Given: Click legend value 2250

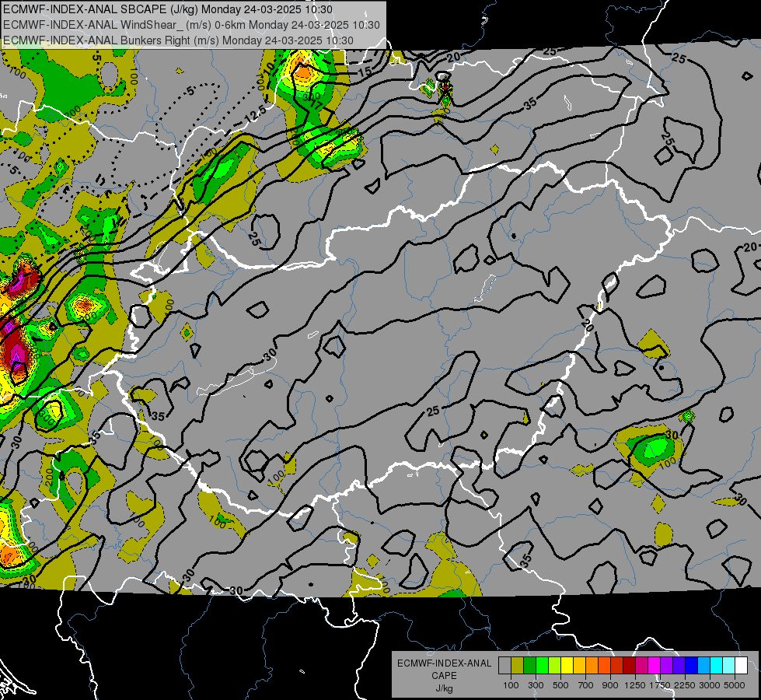Looking at the screenshot, I should coord(685,685).
